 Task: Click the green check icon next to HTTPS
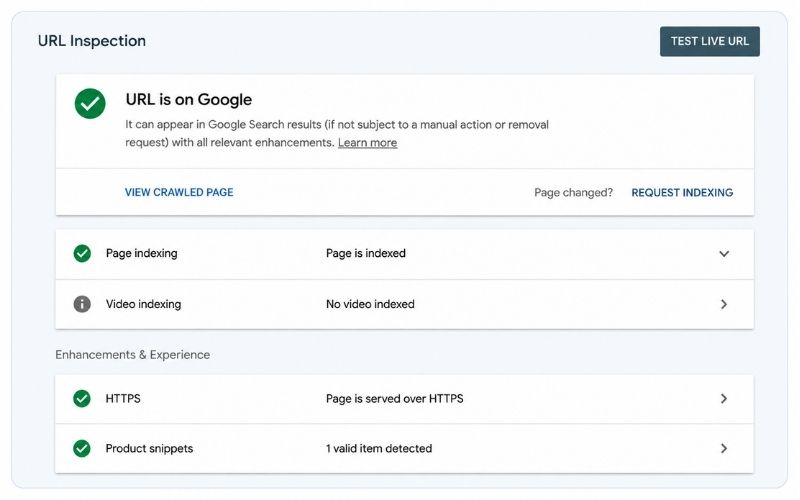tap(82, 398)
